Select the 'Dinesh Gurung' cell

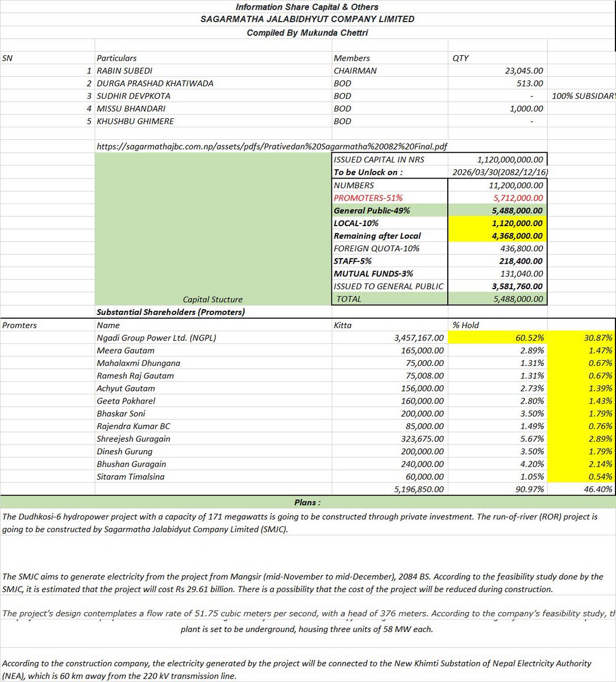[213, 451]
